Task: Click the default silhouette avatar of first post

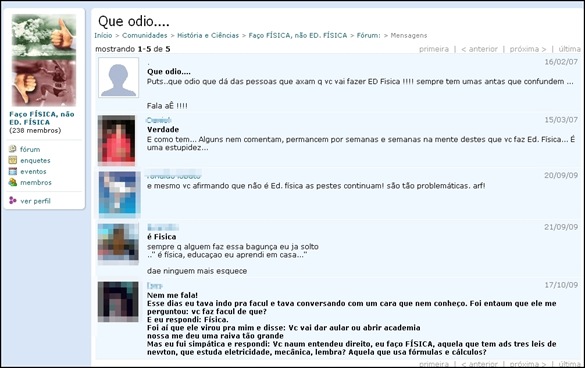Action: tap(118, 78)
